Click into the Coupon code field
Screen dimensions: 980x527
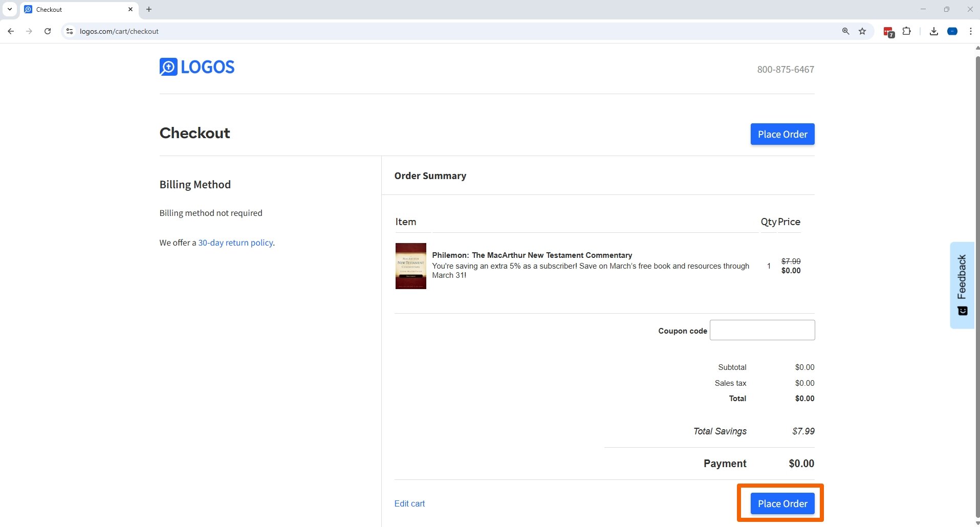(x=763, y=330)
